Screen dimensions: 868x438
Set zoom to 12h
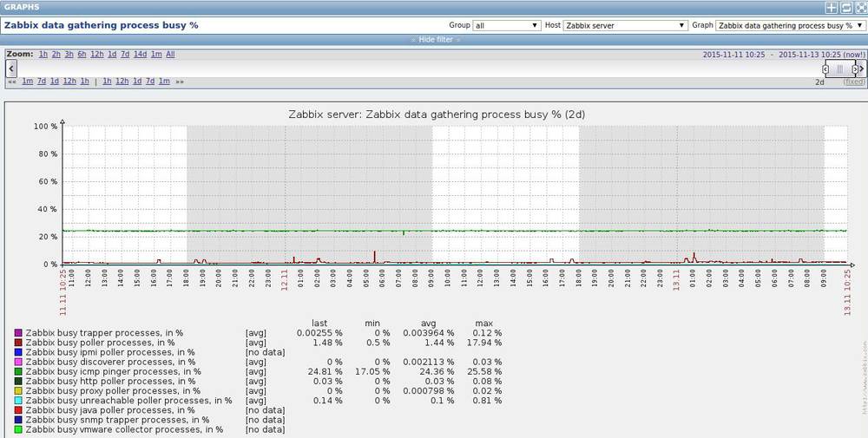pyautogui.click(x=97, y=54)
